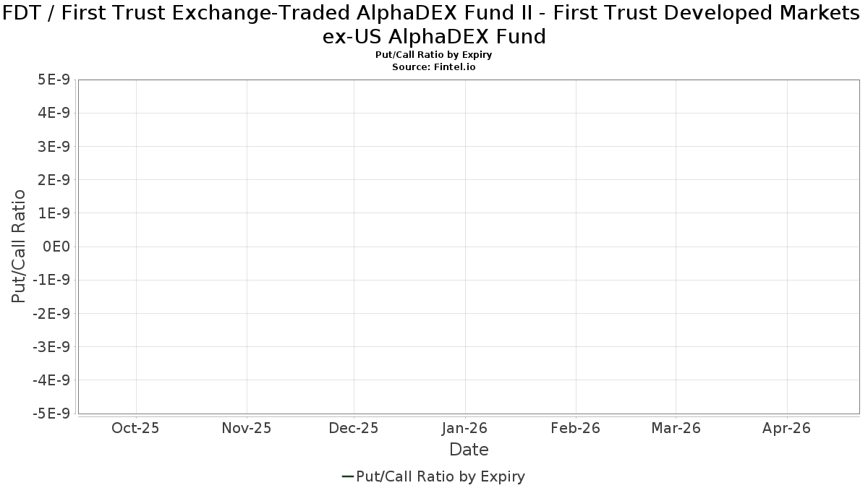
Task: Click the Mar-26 date axis label
Action: [x=676, y=428]
